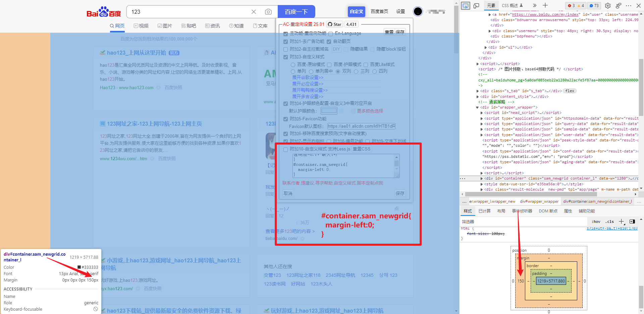The image size is (644, 314).
Task: Show more DevTools tabs via double chevron
Action: (x=535, y=5)
